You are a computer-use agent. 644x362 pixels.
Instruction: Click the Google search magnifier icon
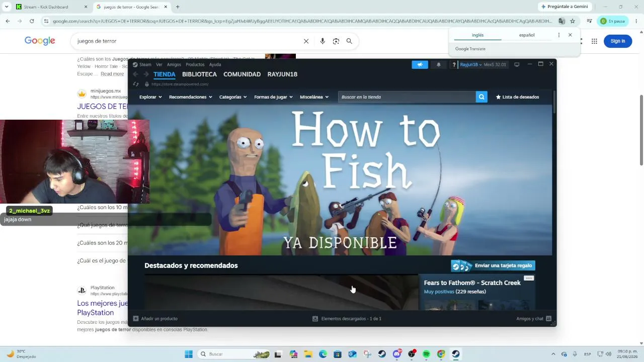point(349,41)
